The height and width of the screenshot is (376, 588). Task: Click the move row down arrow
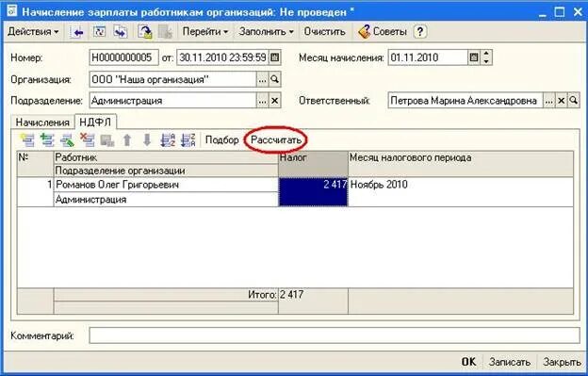pos(147,140)
